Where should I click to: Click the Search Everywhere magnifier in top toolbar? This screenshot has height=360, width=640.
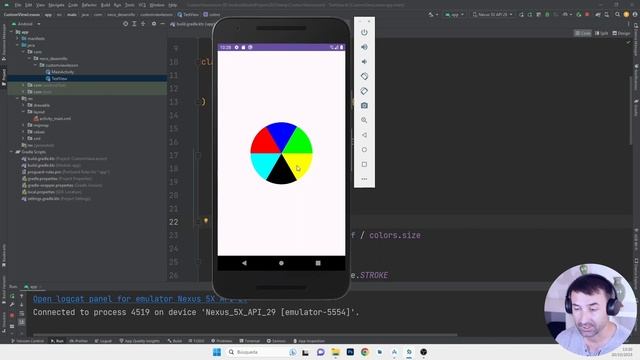pyautogui.click(x=617, y=15)
